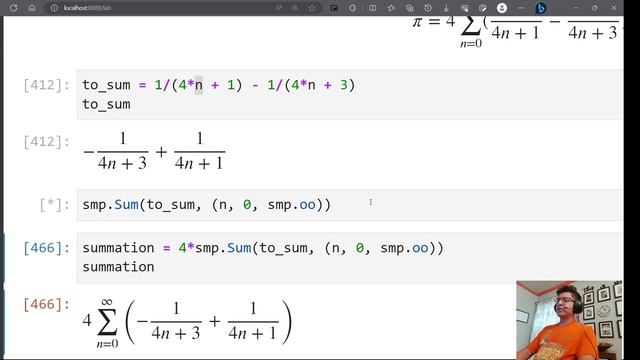Click the running cell with smp.Sum(to_sum

[x=349, y=205]
